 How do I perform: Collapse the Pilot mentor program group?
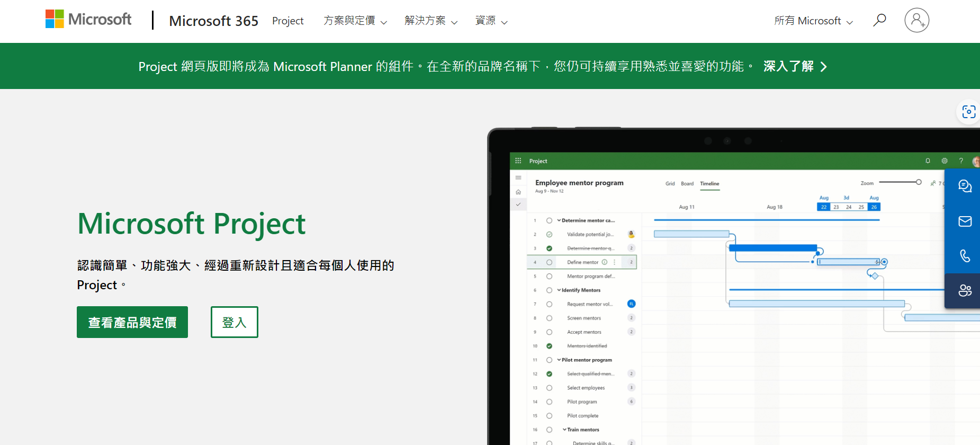[559, 360]
